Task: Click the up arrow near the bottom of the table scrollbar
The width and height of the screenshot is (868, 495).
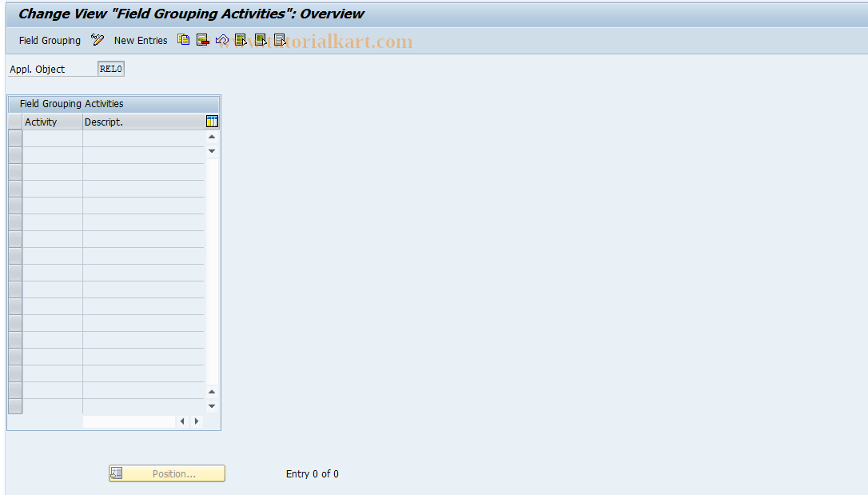Action: point(212,392)
